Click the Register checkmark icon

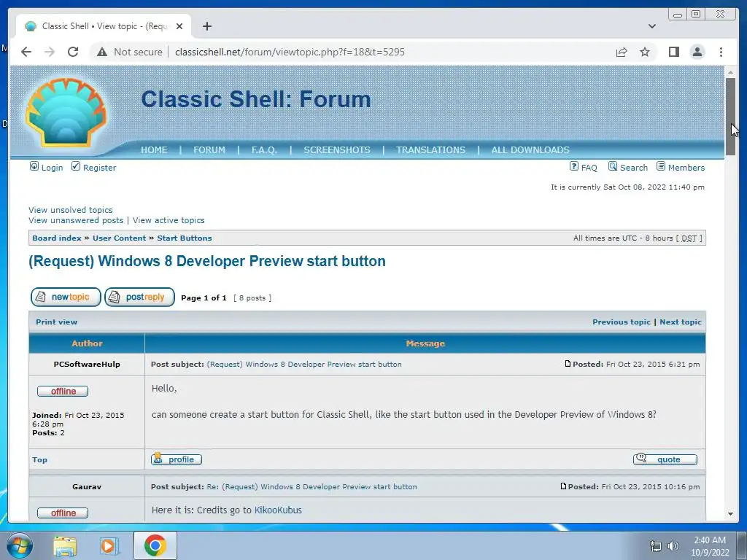[76, 166]
